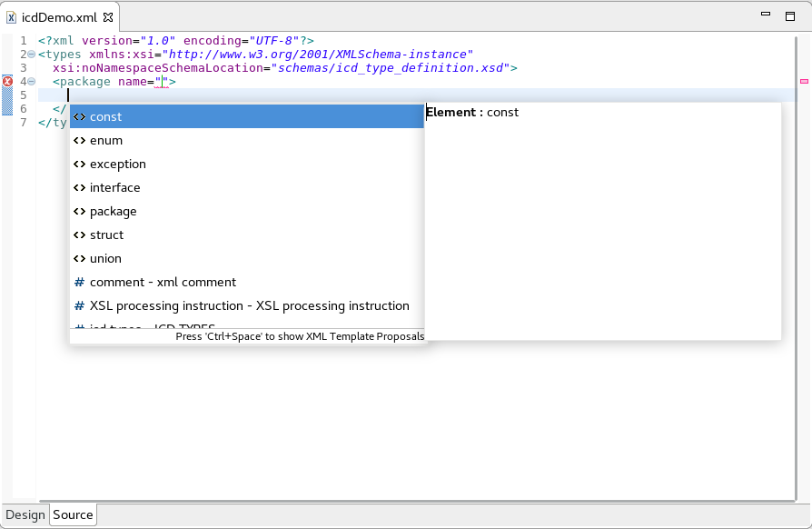Click the hash icon beside 'comment - xml comment'
Image resolution: width=812 pixels, height=529 pixels.
[x=79, y=283]
